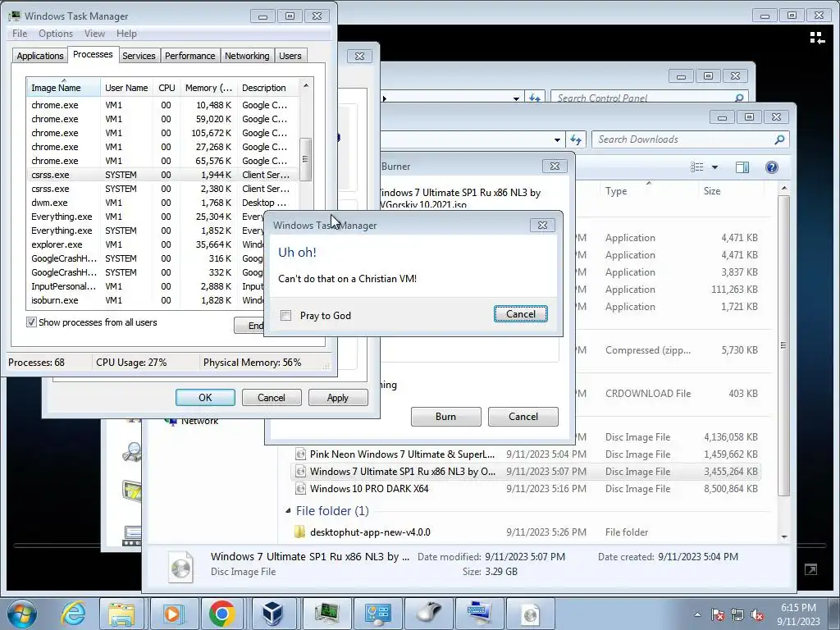
Task: Switch to Users tab
Action: [290, 56]
